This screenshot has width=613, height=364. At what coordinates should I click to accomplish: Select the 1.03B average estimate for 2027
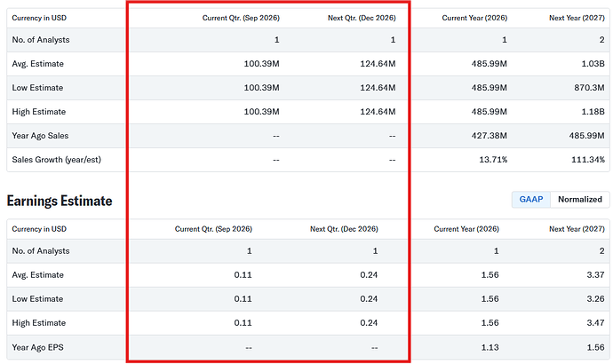(593, 64)
